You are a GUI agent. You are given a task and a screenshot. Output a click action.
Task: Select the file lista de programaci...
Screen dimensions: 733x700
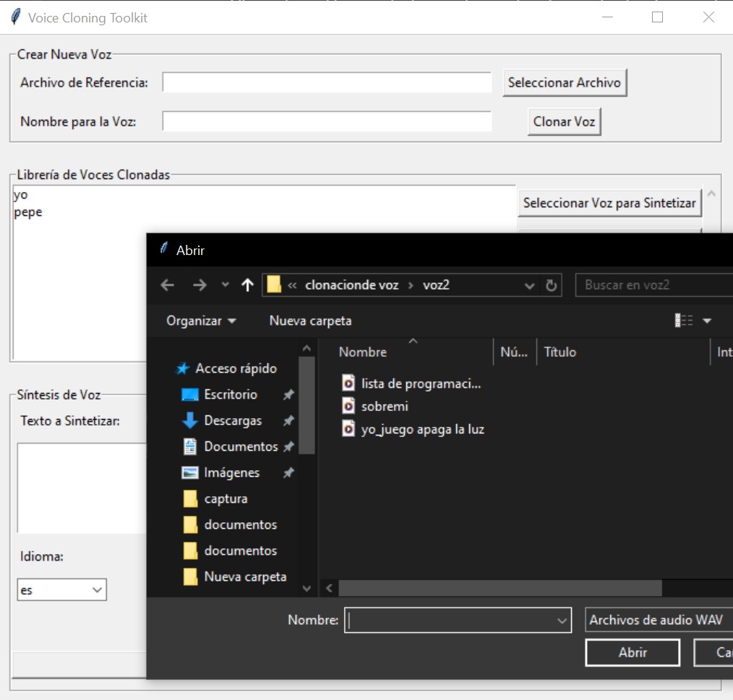[x=421, y=384]
